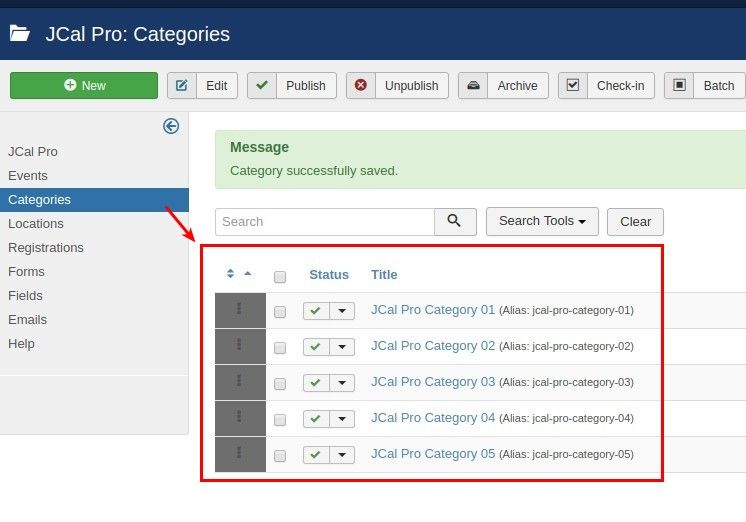Screen dimensions: 746x522
Task: Click the Unpublish button label
Action: coord(412,86)
